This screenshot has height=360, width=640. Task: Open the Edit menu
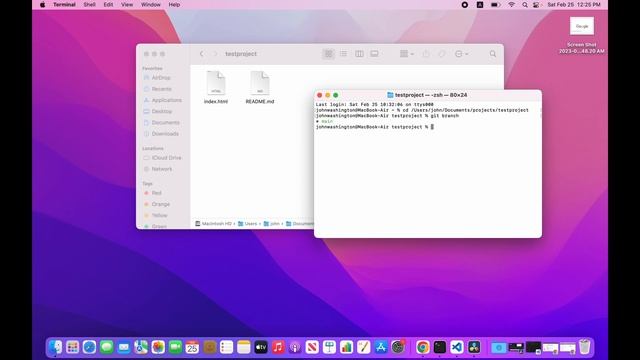click(x=108, y=5)
